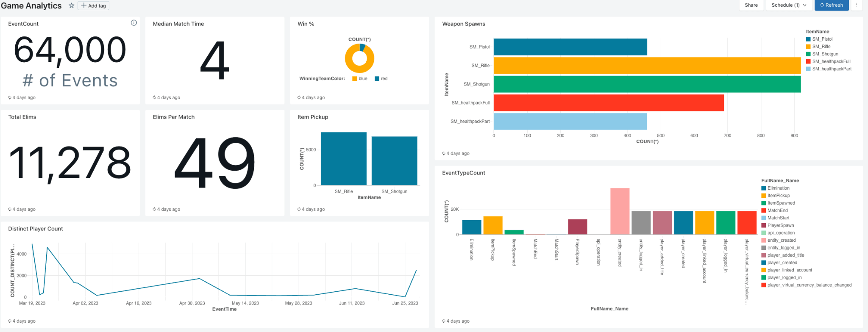Screen dimensions: 868x332
Task: Click Distinct Player Count refresh timestamp icon
Action: pos(10,321)
